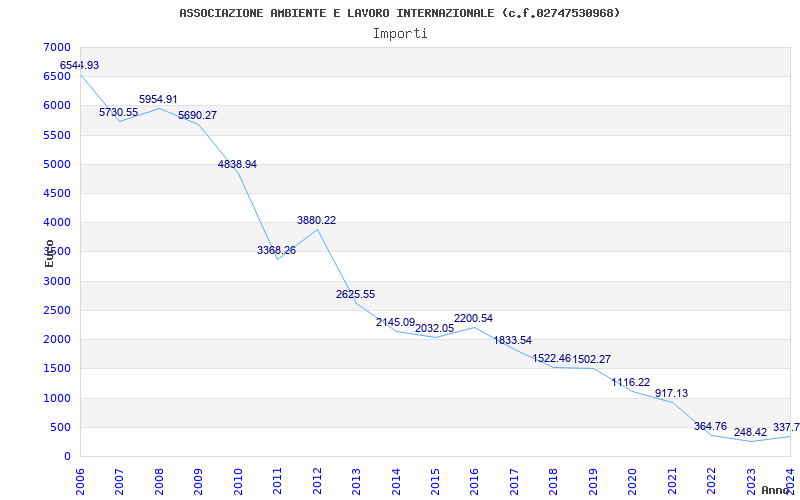The height and width of the screenshot is (500, 800).
Task: Click the 500 value on Euro axis
Action: point(62,427)
